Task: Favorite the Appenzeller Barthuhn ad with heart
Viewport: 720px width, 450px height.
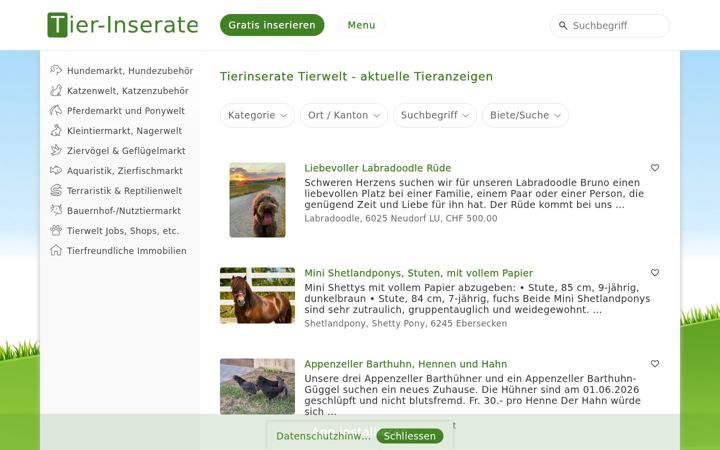Action: (x=655, y=364)
